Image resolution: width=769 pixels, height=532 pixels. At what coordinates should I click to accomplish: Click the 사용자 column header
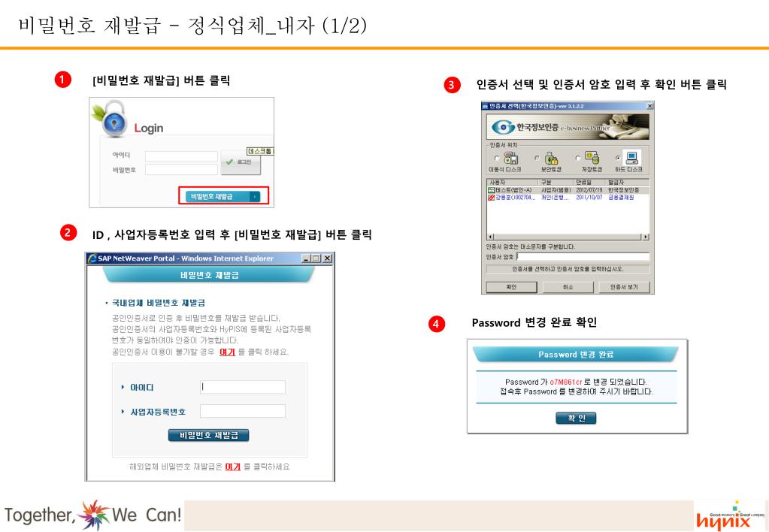coord(513,183)
